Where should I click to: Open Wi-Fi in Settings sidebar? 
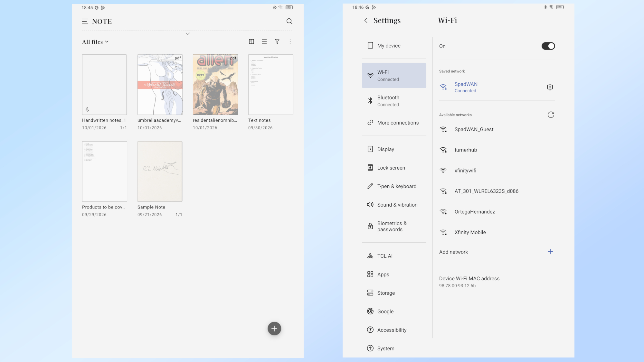coord(394,76)
